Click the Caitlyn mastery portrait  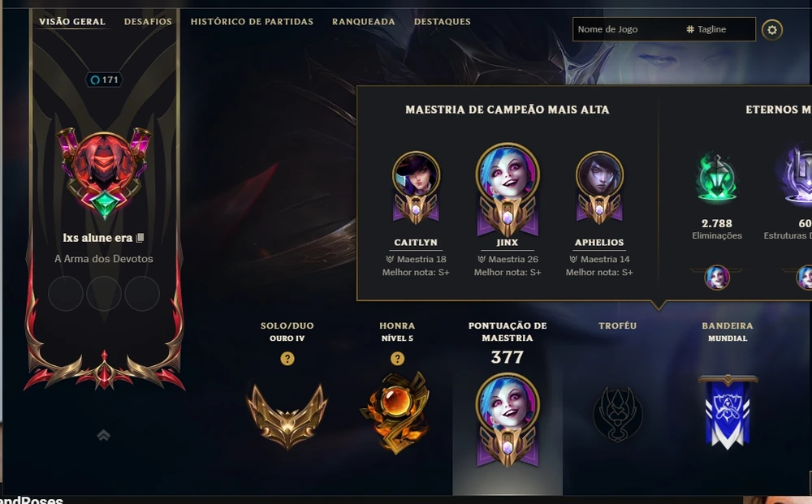pyautogui.click(x=416, y=187)
